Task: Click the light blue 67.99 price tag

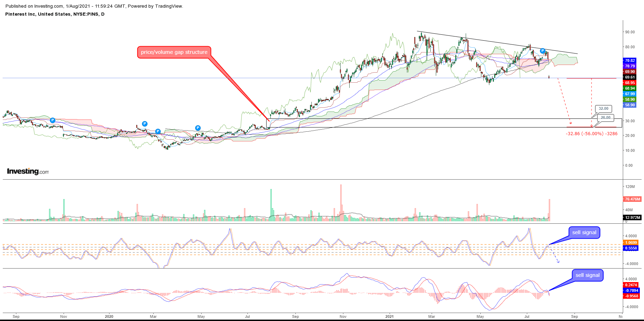Action: [630, 94]
